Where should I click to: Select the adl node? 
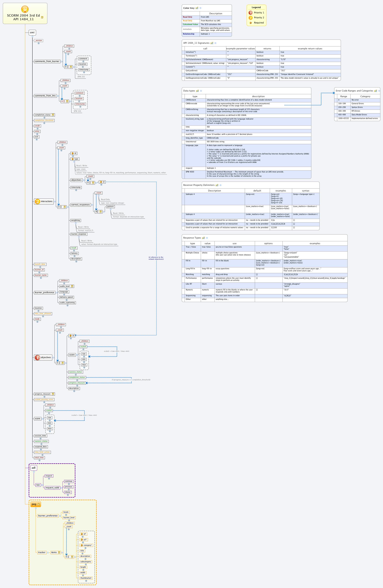pos(34,468)
